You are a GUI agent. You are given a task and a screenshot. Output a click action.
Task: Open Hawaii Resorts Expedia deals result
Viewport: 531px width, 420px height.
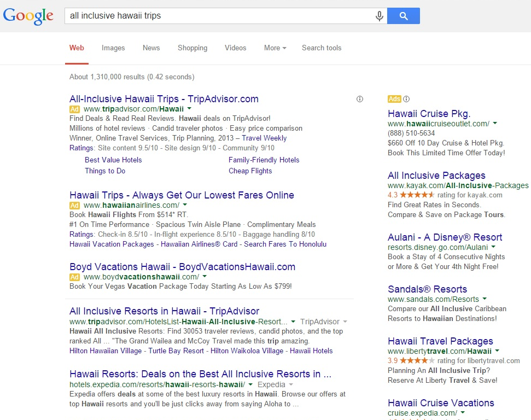200,374
